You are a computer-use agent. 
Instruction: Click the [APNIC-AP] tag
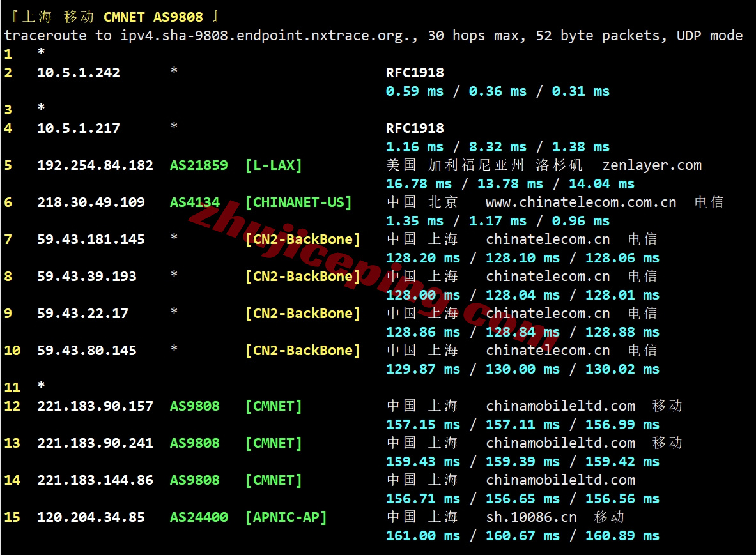pos(286,517)
